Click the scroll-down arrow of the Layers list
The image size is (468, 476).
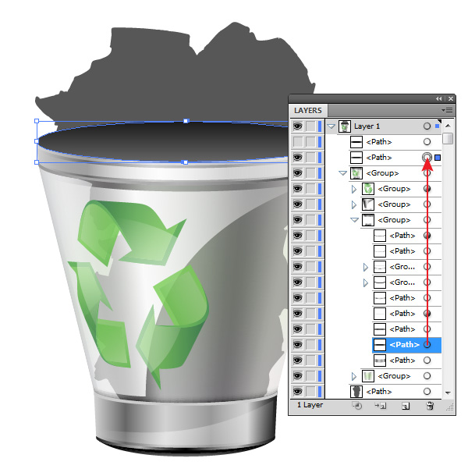click(448, 393)
